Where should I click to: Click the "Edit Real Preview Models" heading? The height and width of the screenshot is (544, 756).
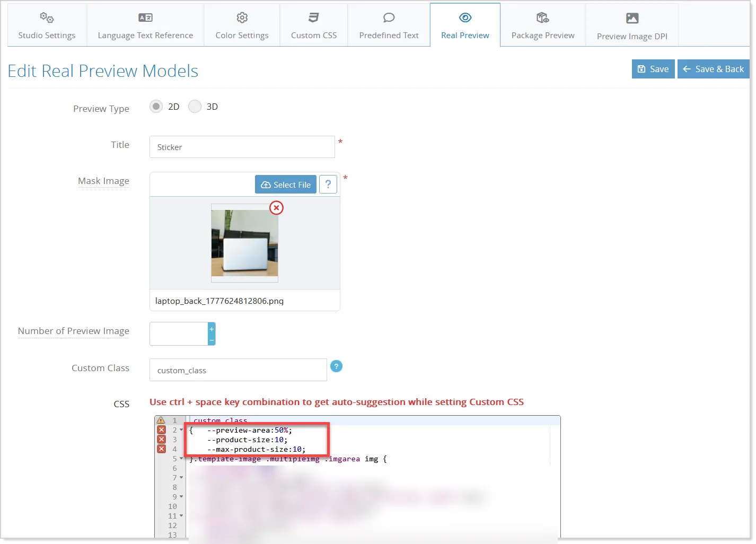coord(103,71)
